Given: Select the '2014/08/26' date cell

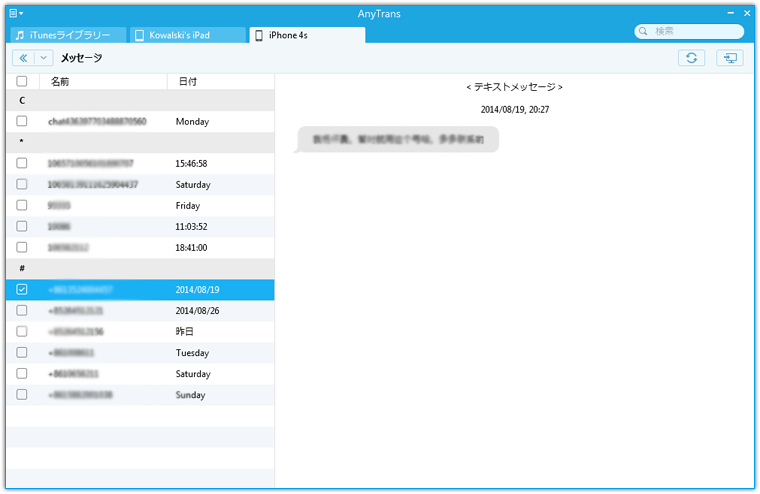Looking at the screenshot, I should pos(197,310).
